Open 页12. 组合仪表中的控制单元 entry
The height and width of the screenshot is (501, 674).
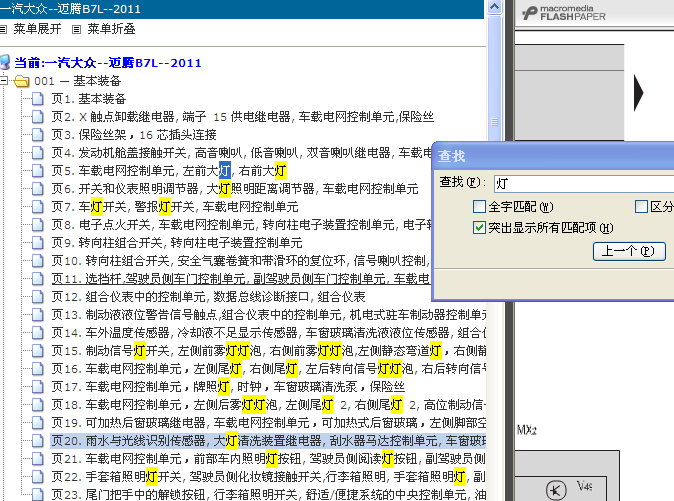[x=208, y=296]
